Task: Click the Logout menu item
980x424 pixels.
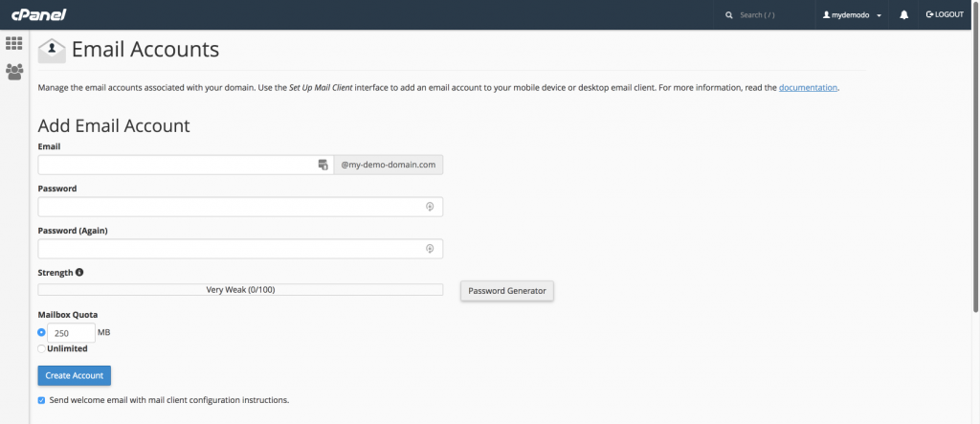Action: tap(945, 15)
